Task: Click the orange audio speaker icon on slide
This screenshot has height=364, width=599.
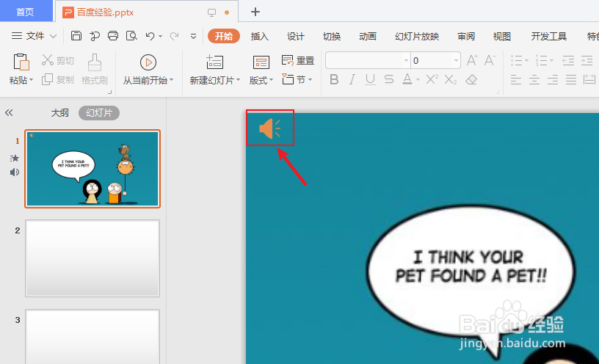Action: tap(269, 128)
